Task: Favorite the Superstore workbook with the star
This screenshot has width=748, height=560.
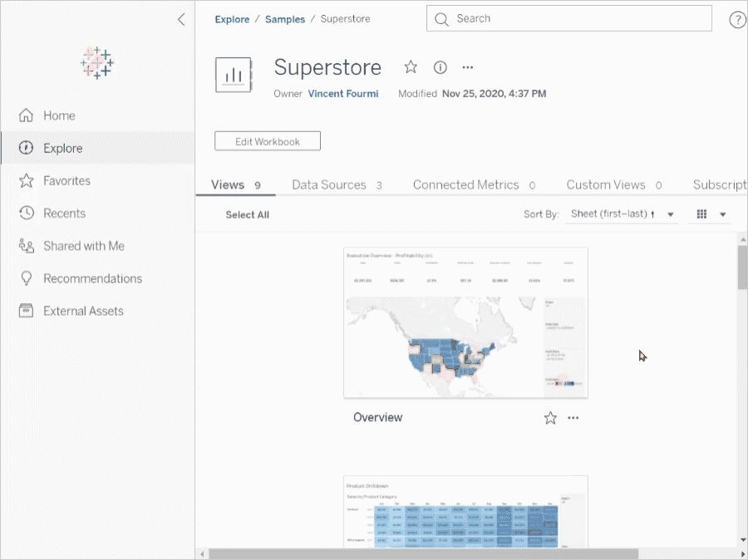Action: (x=411, y=67)
